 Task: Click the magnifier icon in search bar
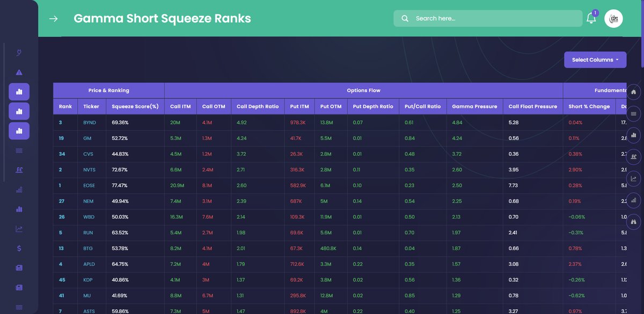tap(405, 18)
